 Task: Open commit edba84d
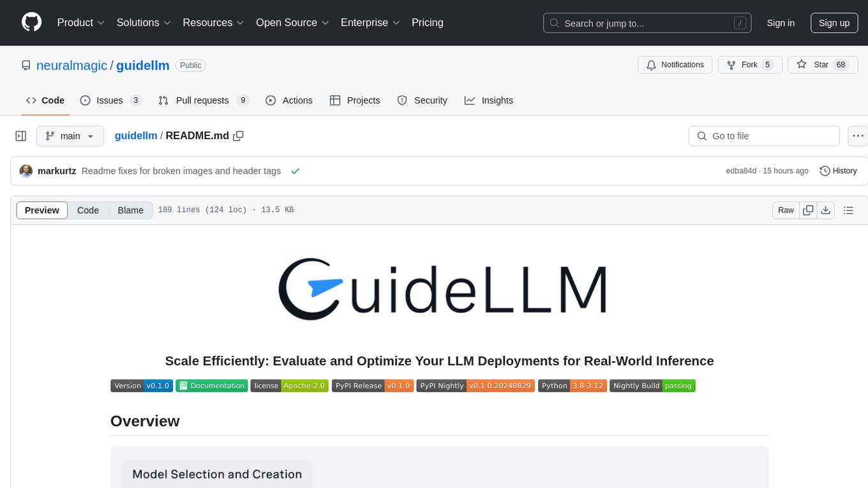click(741, 171)
